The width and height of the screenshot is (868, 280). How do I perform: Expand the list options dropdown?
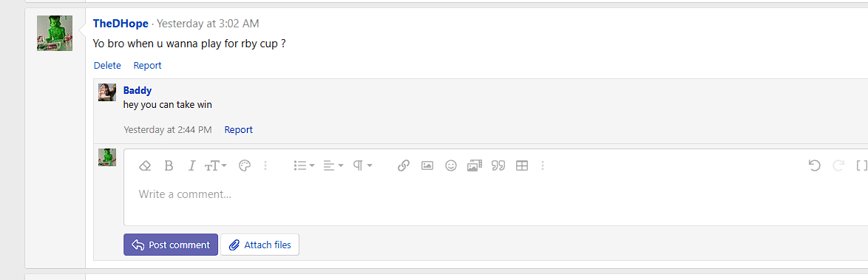304,165
